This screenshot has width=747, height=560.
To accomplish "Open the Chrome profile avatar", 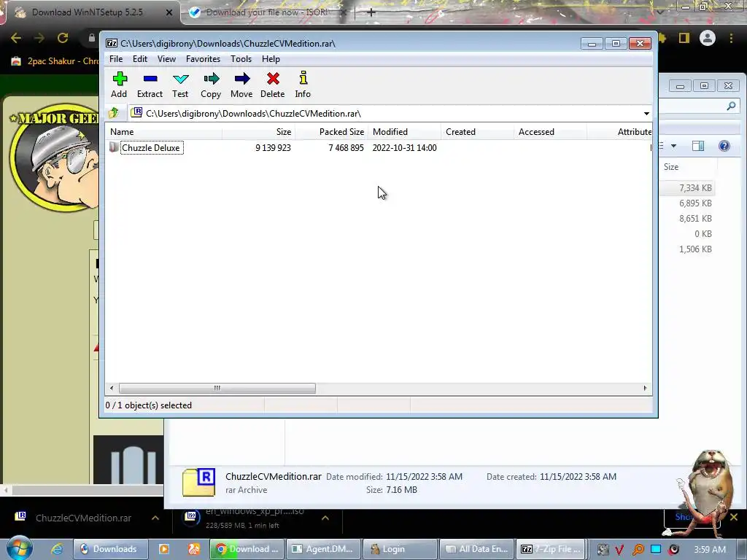I will (x=708, y=38).
